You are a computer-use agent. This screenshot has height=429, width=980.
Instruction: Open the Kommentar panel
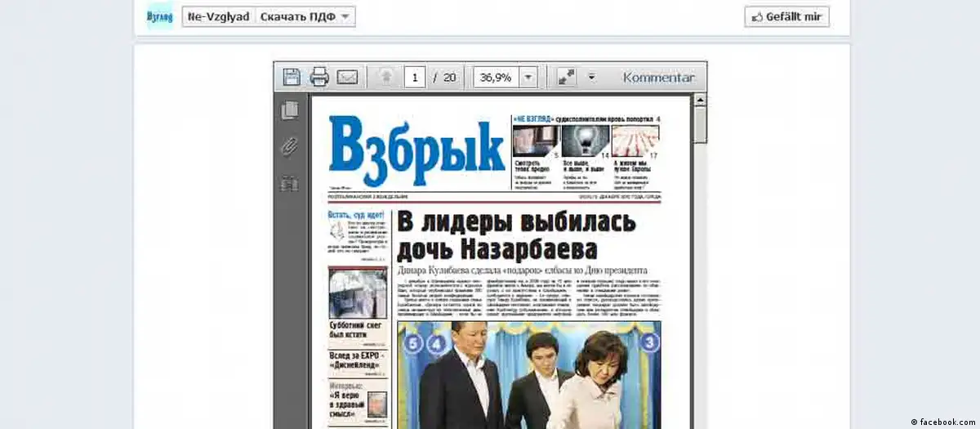pyautogui.click(x=658, y=78)
